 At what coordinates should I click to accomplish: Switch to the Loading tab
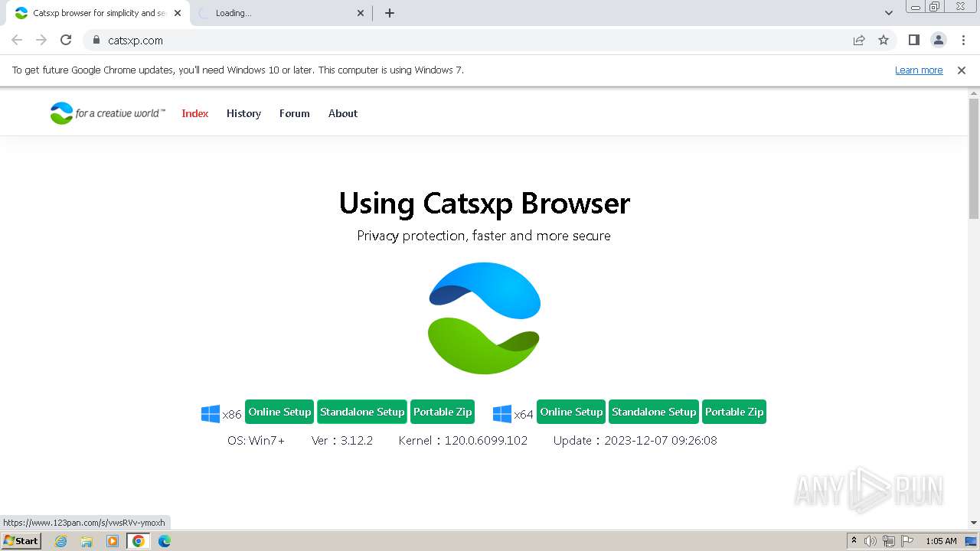pyautogui.click(x=279, y=13)
